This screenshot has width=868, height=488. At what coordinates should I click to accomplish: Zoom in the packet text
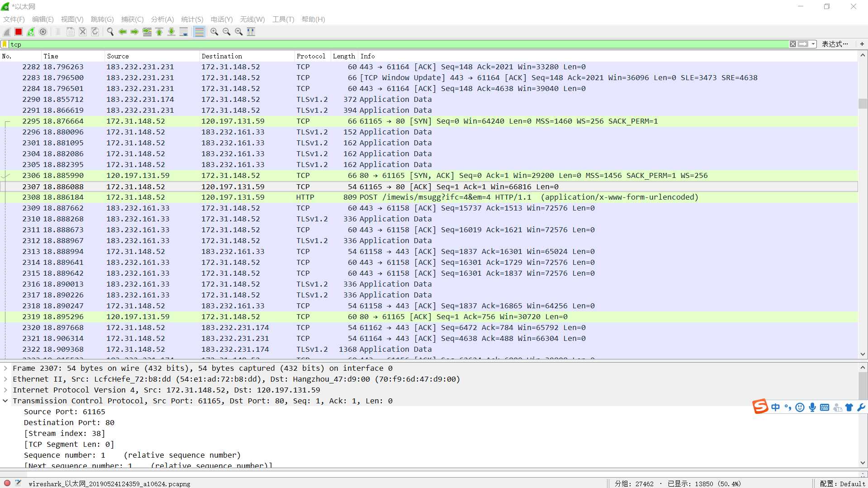(214, 32)
